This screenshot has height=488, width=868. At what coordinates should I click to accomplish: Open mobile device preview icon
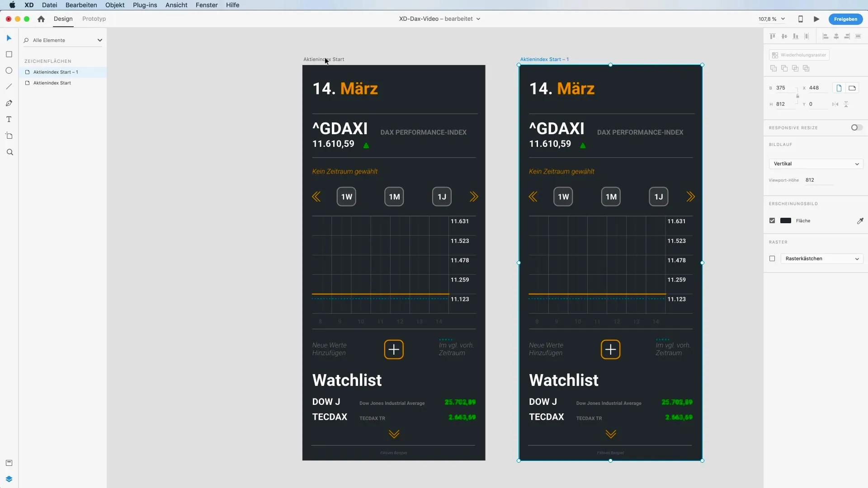pos(801,19)
